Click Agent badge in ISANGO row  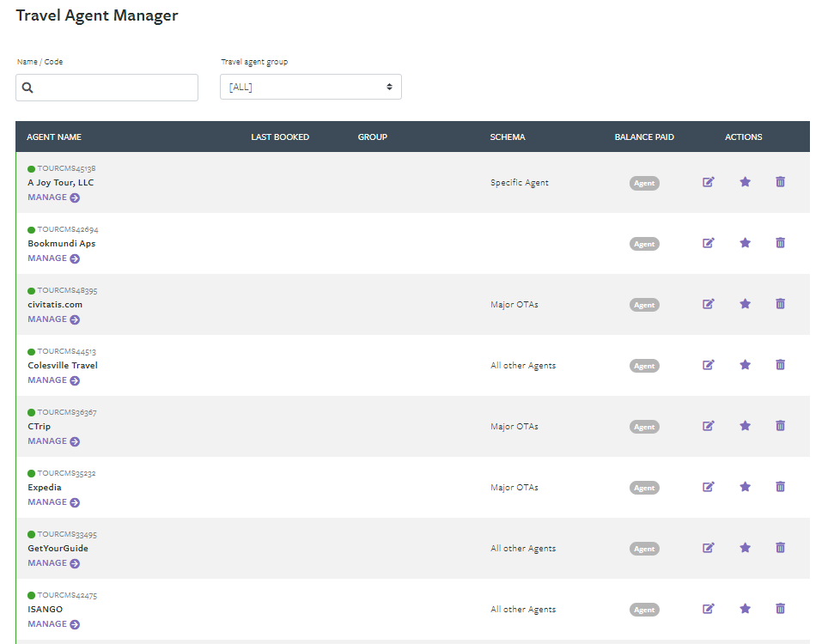tap(644, 611)
